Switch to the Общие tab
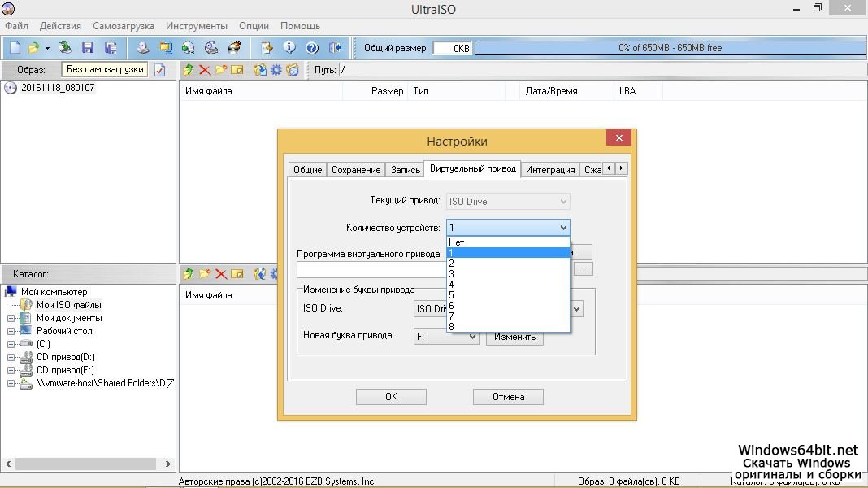 tap(307, 170)
